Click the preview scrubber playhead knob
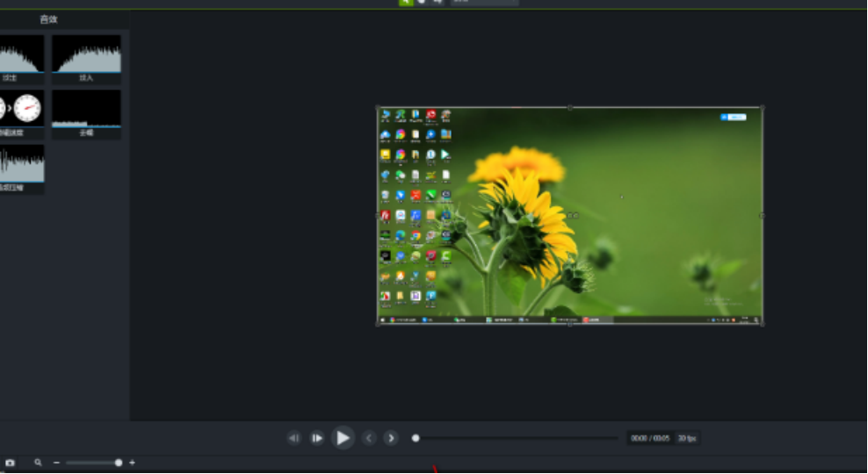 tap(416, 438)
